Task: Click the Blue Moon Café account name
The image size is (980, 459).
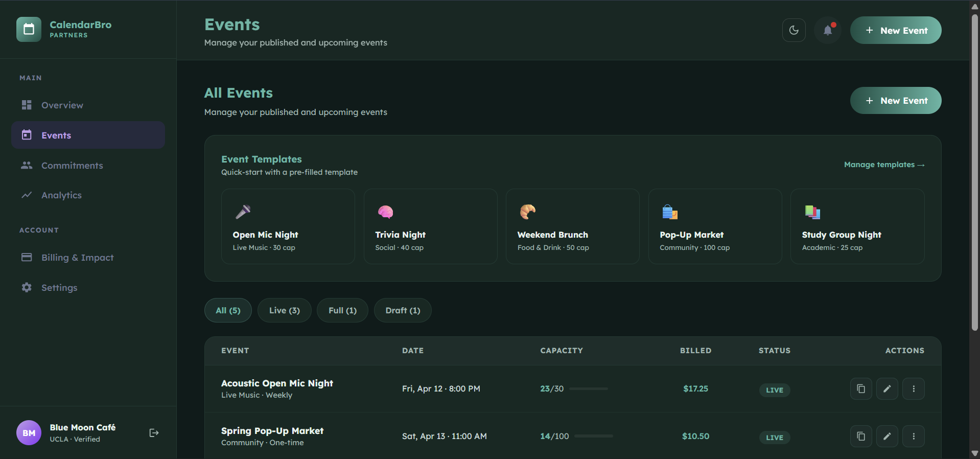Action: (82, 427)
